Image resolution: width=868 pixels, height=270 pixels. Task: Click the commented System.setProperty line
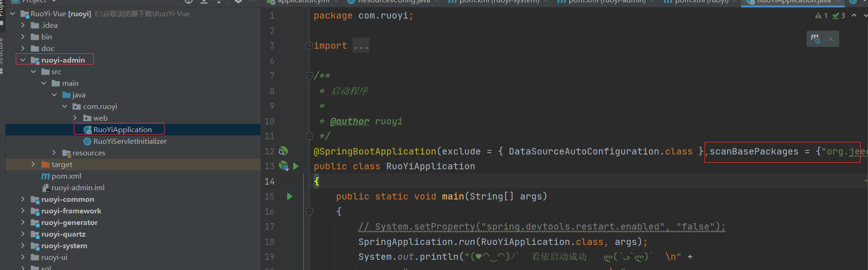(x=542, y=227)
